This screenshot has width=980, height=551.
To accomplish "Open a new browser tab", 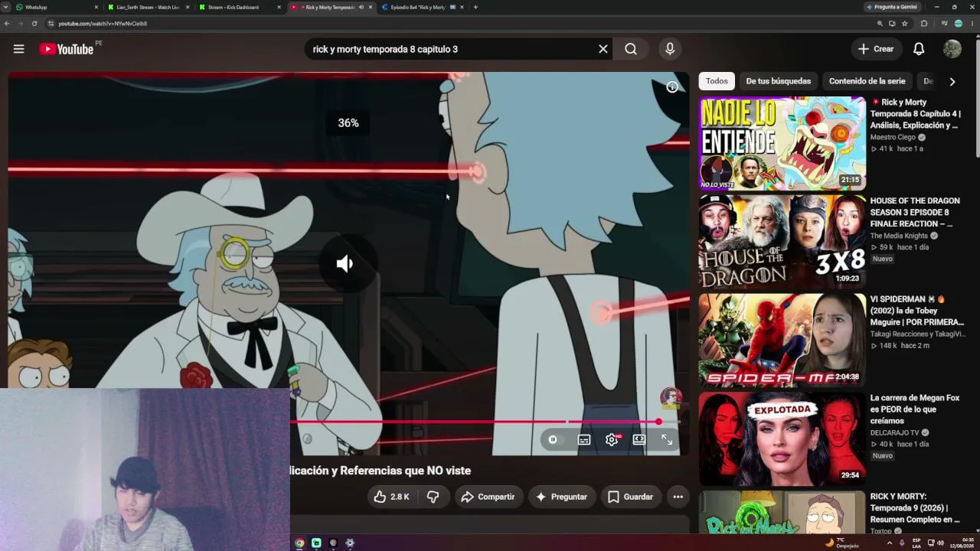I will coord(475,7).
